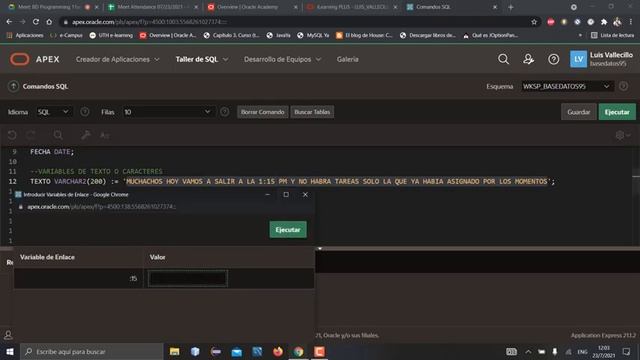Viewport: 640px width, 360px height.
Task: Open the editor settings gear menu
Action: 623,135
